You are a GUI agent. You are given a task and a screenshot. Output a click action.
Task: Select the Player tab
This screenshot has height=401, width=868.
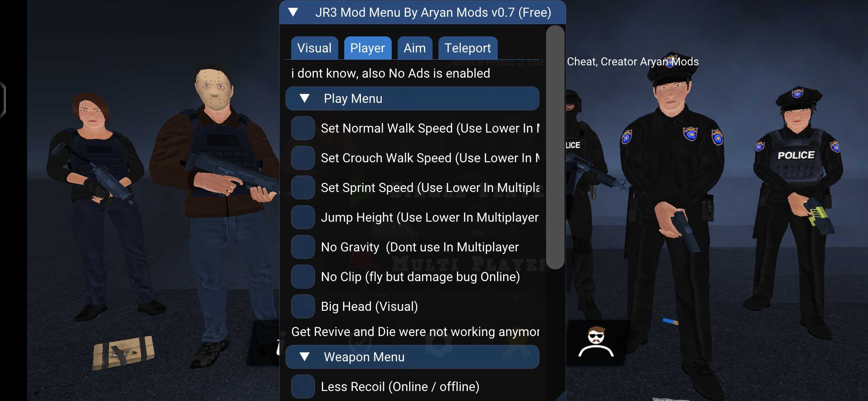368,48
